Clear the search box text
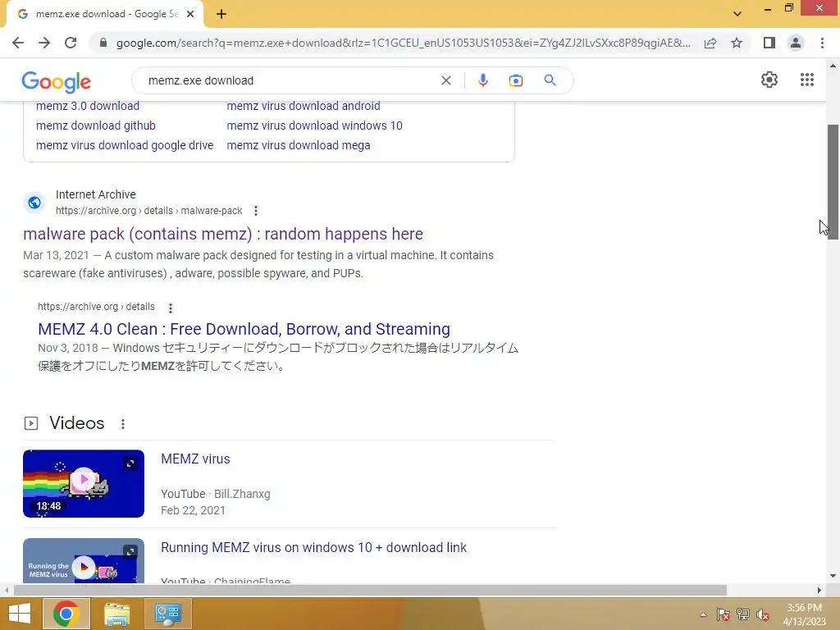The image size is (840, 630). [445, 80]
